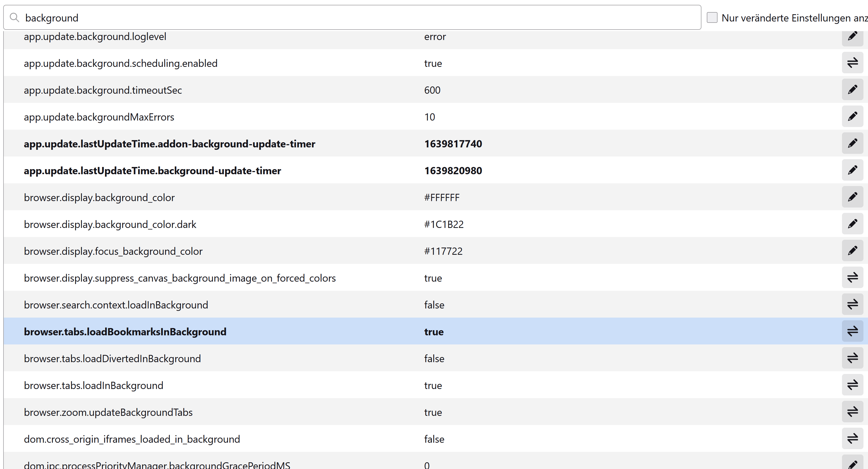Toggle browser.tabs.loadBookmarksInBackground setting

852,331
